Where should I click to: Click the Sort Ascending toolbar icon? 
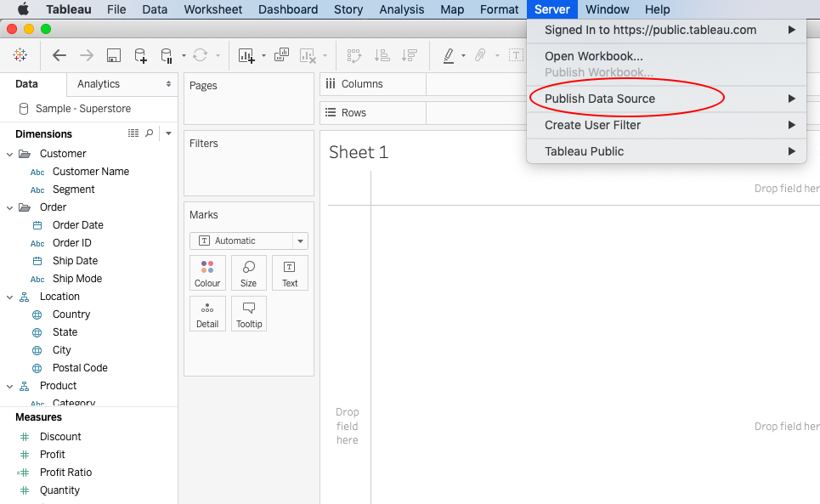[x=382, y=55]
